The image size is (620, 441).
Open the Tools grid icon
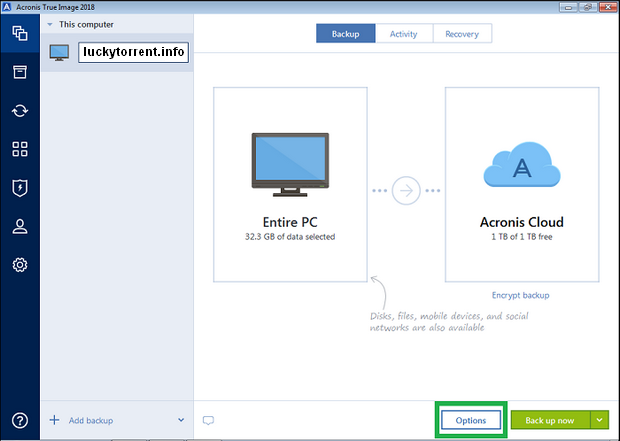coord(20,149)
